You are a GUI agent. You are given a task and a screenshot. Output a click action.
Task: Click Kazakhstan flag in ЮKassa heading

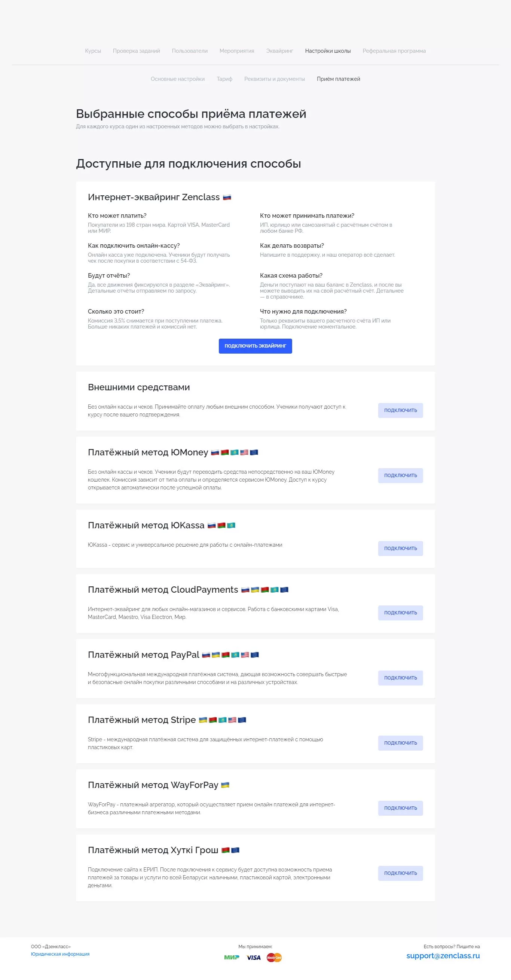coord(231,525)
